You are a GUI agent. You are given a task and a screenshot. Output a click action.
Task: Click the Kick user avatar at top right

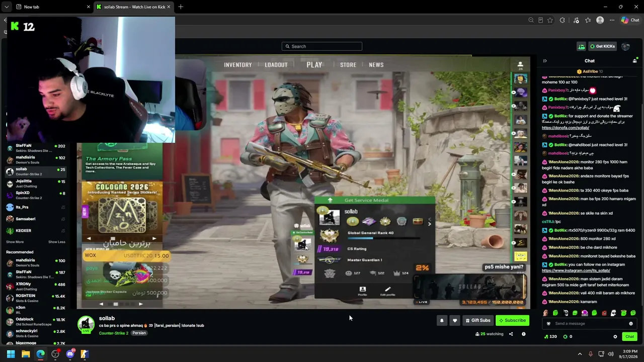(626, 46)
